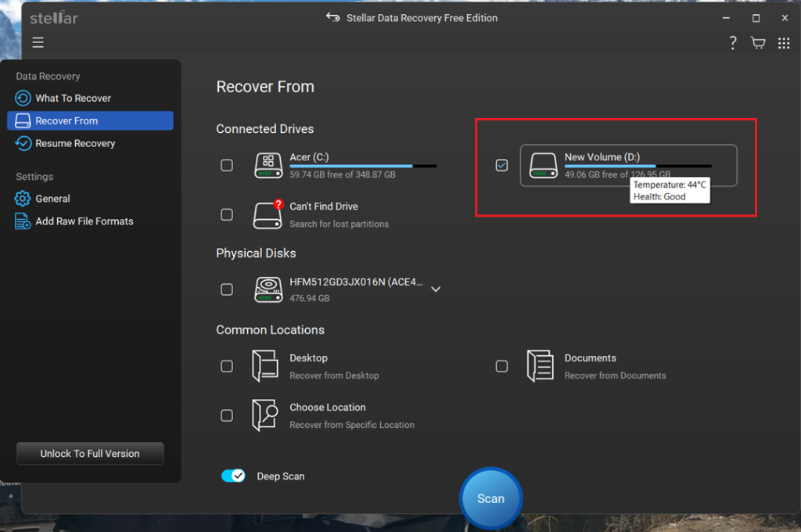This screenshot has width=801, height=532.
Task: Click the 'Acer (C:)' drive name
Action: click(309, 157)
